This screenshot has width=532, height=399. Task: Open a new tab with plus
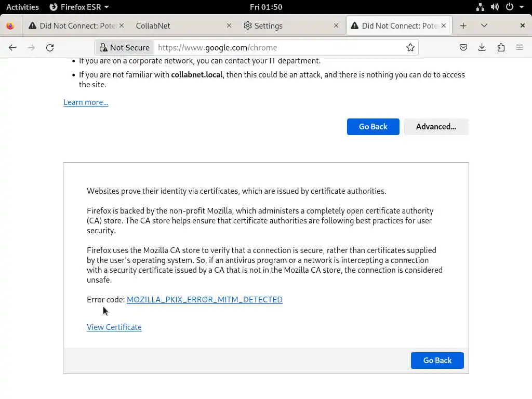pyautogui.click(x=463, y=26)
